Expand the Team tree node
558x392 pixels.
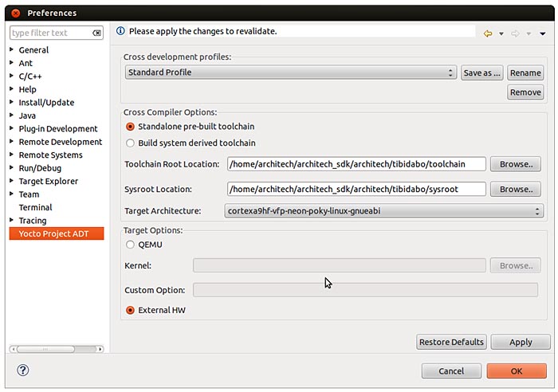[x=12, y=194]
